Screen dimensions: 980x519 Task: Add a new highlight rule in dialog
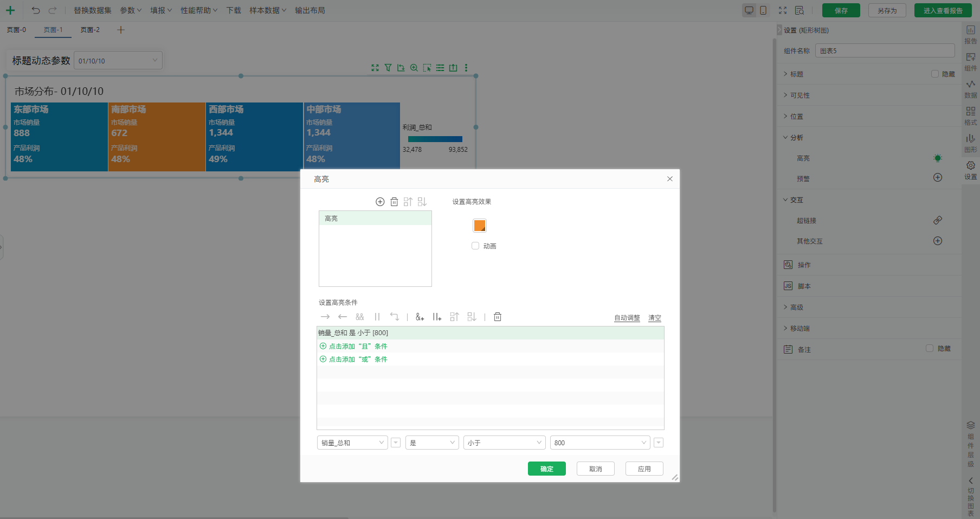pyautogui.click(x=380, y=202)
